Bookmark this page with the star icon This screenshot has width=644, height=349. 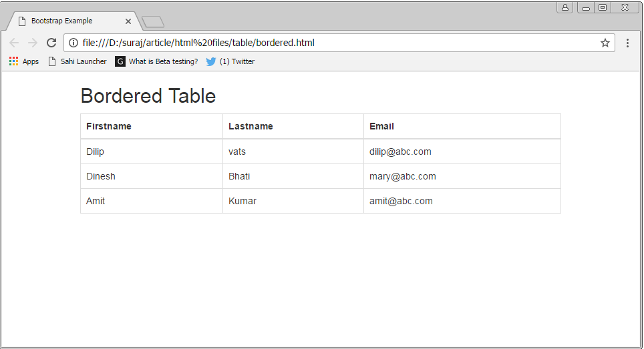pos(605,43)
